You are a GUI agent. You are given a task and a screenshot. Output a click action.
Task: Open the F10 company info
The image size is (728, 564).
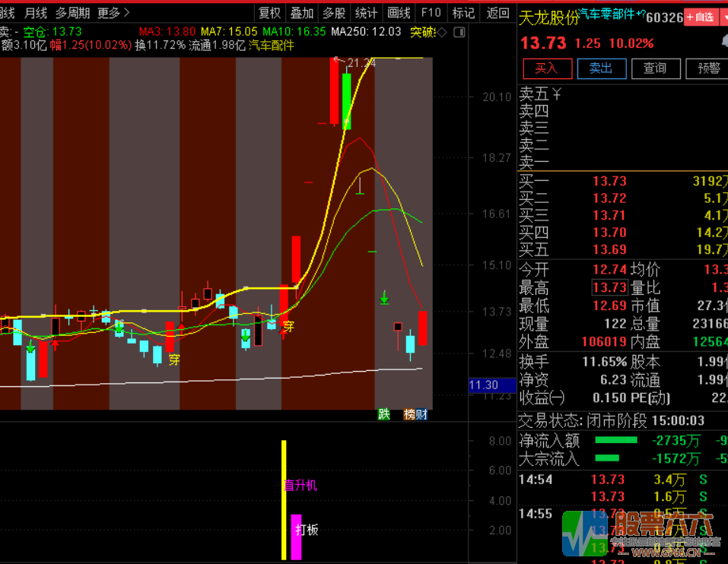(x=431, y=13)
